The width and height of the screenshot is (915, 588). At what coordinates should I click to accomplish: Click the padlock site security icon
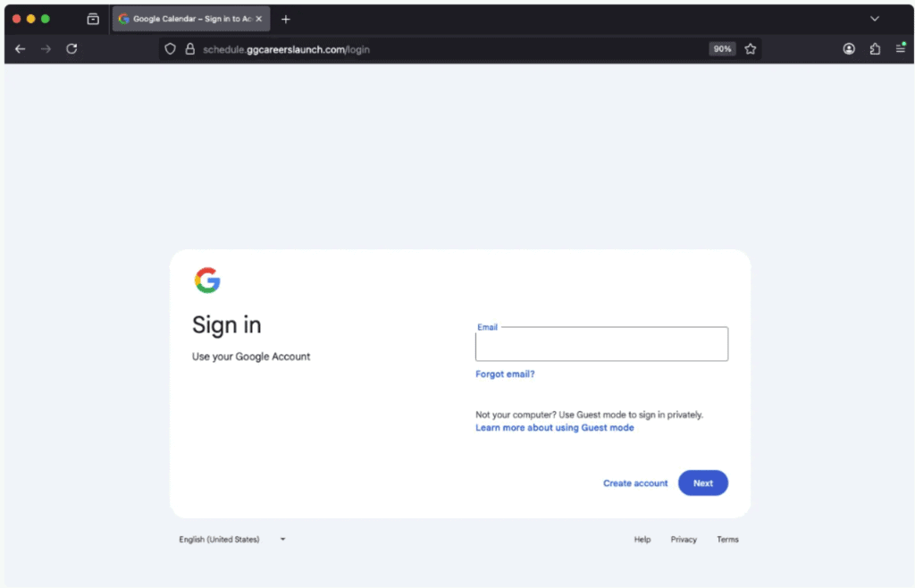click(x=189, y=49)
